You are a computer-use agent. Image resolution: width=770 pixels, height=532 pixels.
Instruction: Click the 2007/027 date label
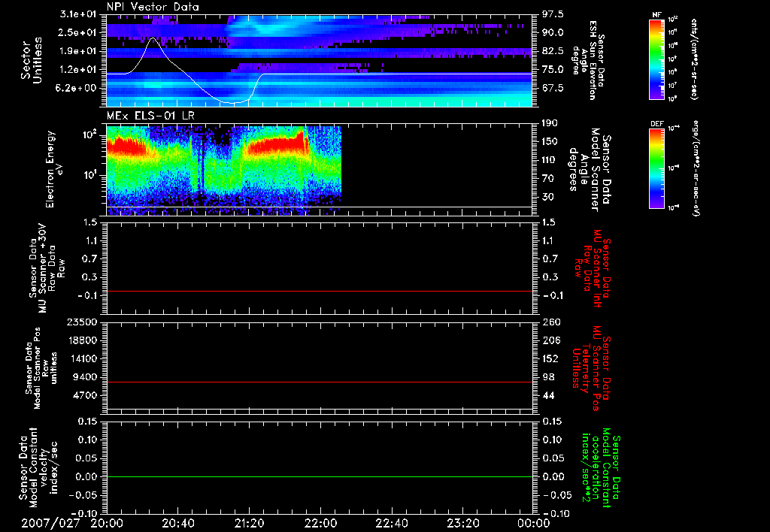(50, 522)
